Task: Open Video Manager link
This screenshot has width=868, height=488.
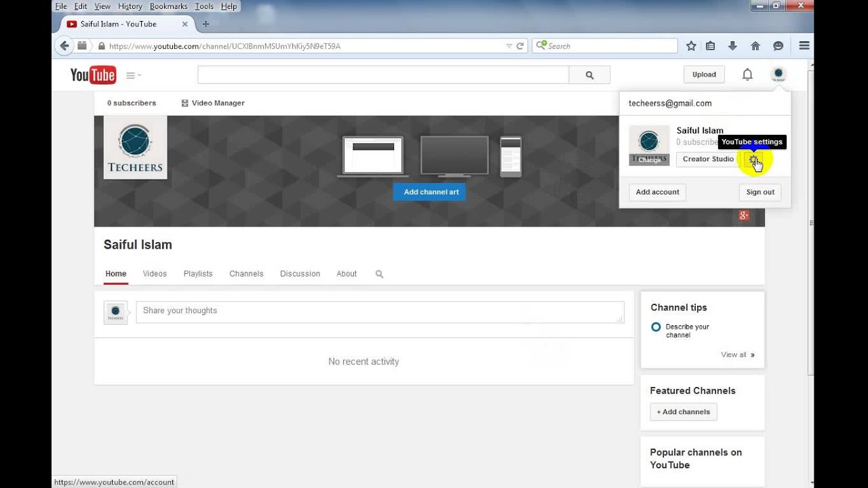Action: point(213,103)
